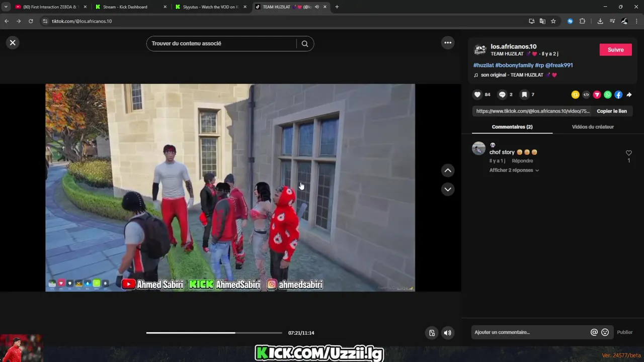The width and height of the screenshot is (644, 362).
Task: Open the media controls icon
Action: tap(612, 21)
